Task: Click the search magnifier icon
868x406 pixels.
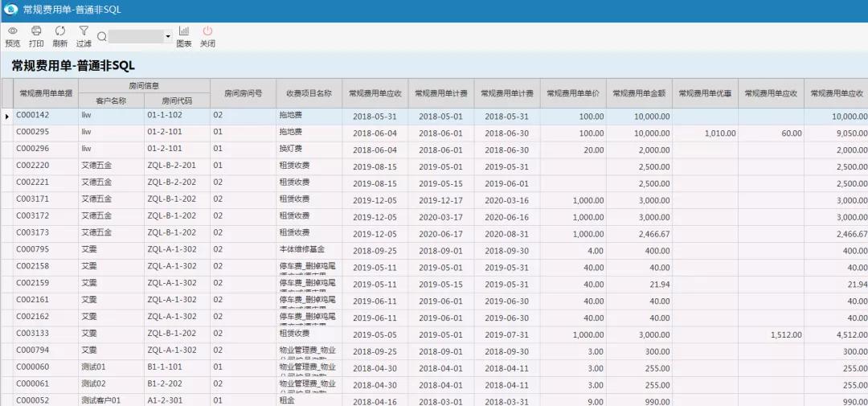Action: coord(102,36)
